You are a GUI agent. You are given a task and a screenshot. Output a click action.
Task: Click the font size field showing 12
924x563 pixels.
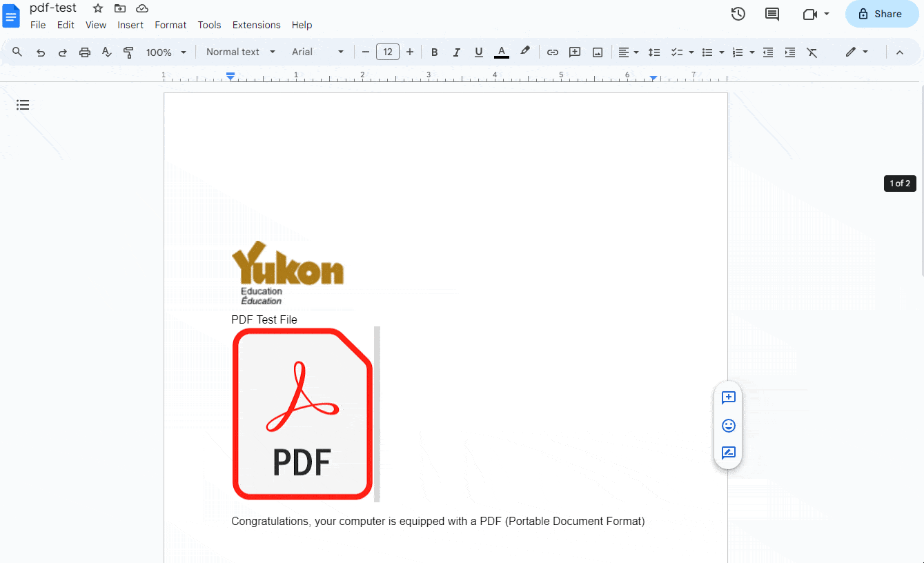pyautogui.click(x=388, y=52)
